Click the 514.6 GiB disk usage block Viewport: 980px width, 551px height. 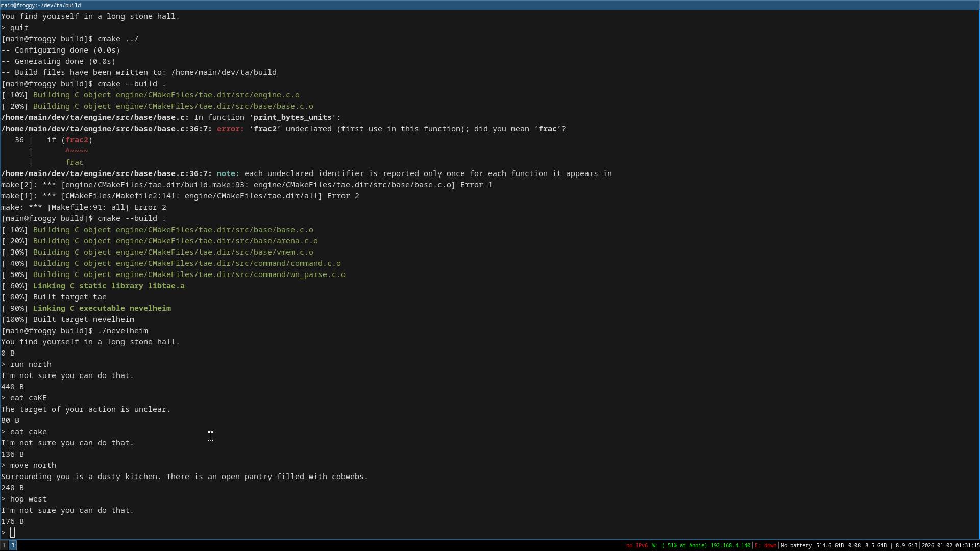click(829, 545)
